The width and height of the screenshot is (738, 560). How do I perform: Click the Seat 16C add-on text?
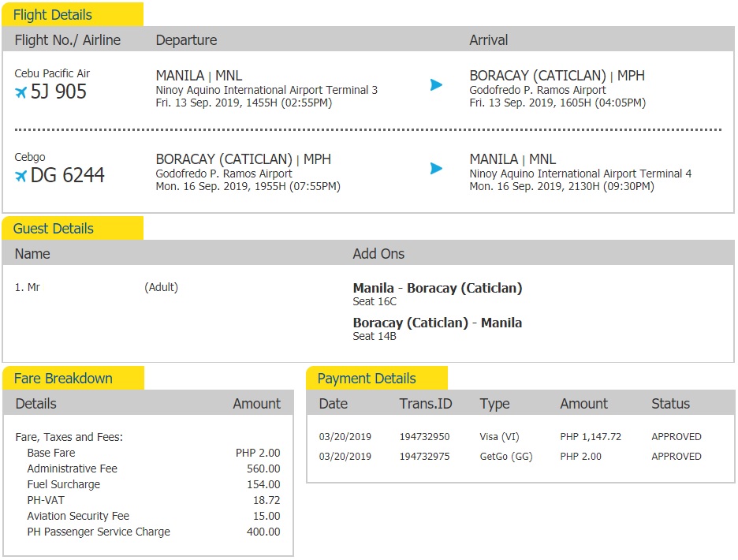point(375,302)
